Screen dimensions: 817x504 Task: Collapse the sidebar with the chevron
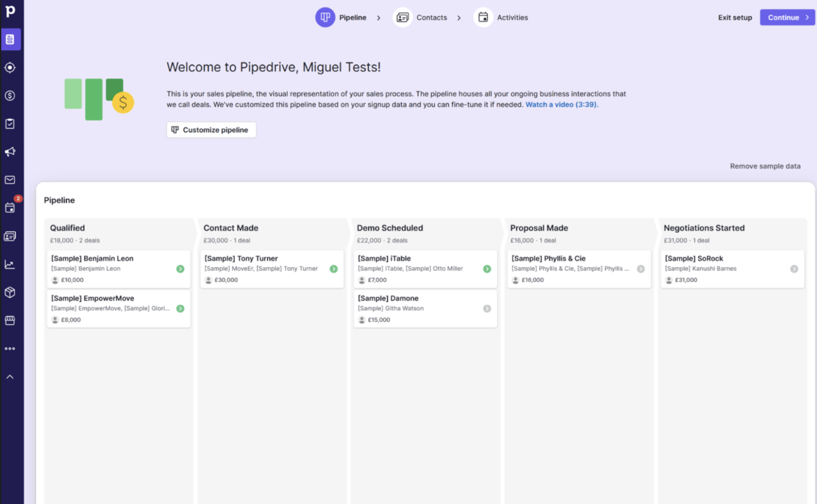[x=10, y=376]
